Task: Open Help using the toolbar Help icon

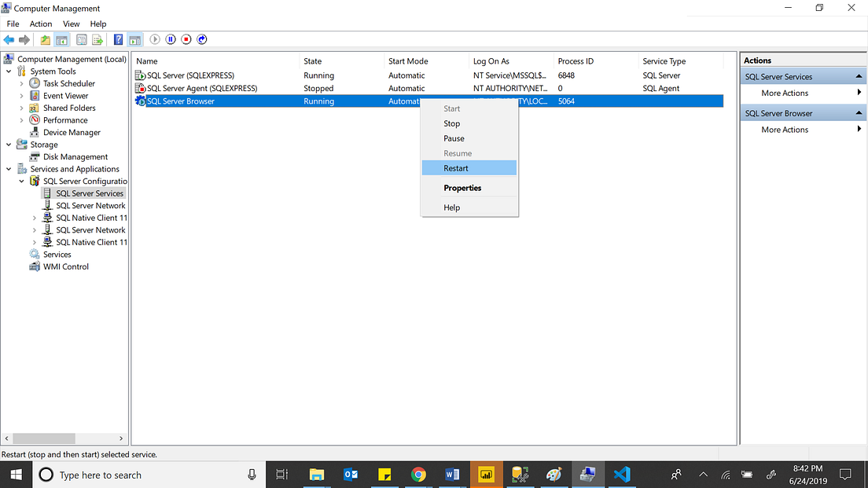Action: pyautogui.click(x=118, y=39)
